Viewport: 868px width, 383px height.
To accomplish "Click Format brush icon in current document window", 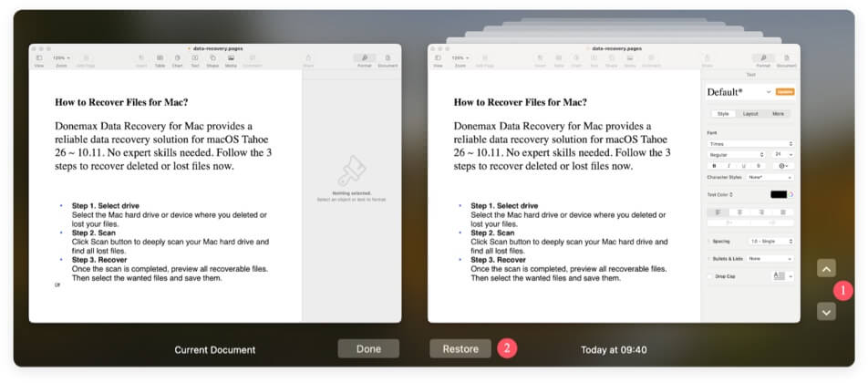I will (x=365, y=57).
